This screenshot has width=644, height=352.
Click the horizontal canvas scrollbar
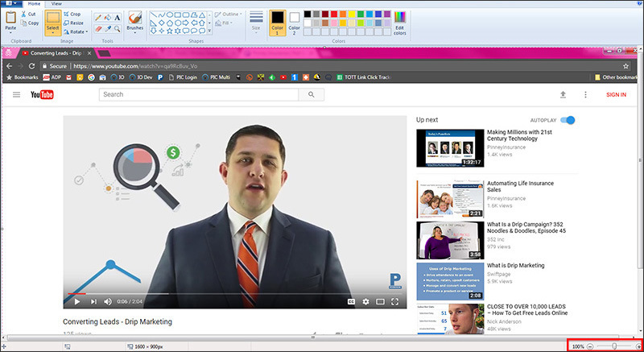click(x=312, y=338)
